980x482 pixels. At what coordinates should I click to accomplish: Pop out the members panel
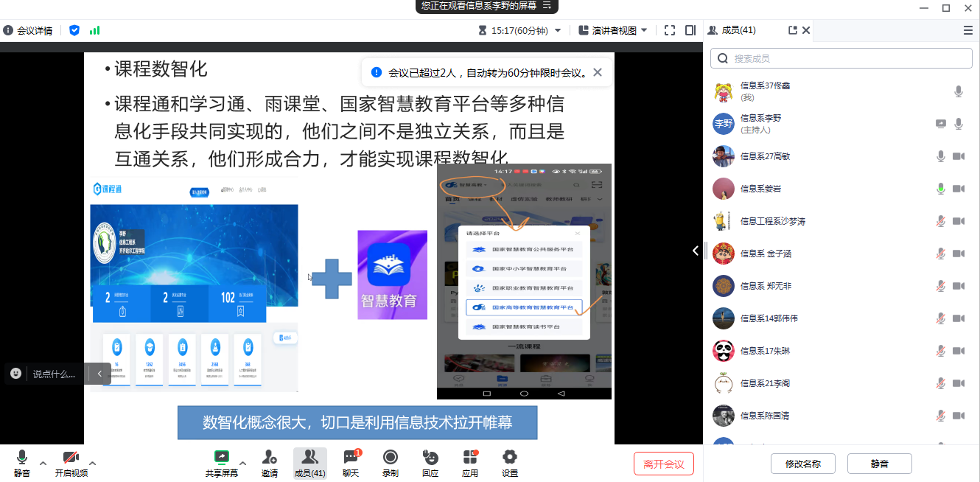pyautogui.click(x=793, y=30)
